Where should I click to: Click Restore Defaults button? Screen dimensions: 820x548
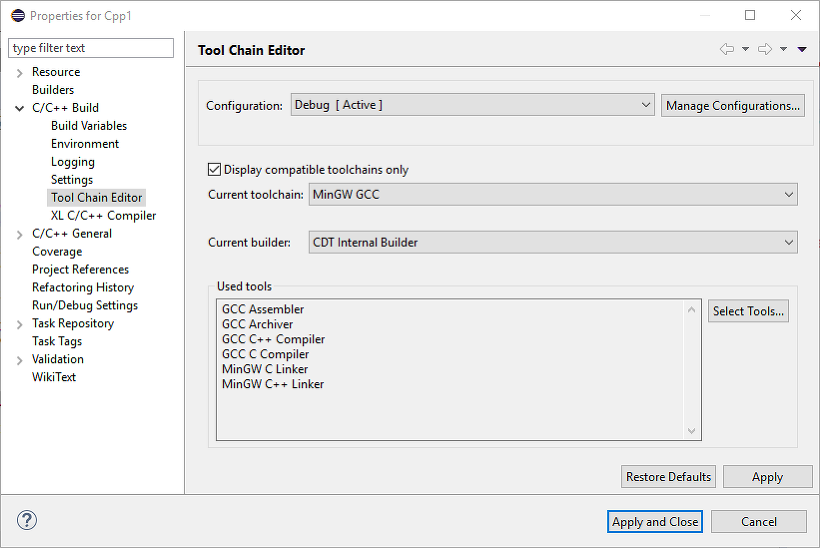coord(668,477)
